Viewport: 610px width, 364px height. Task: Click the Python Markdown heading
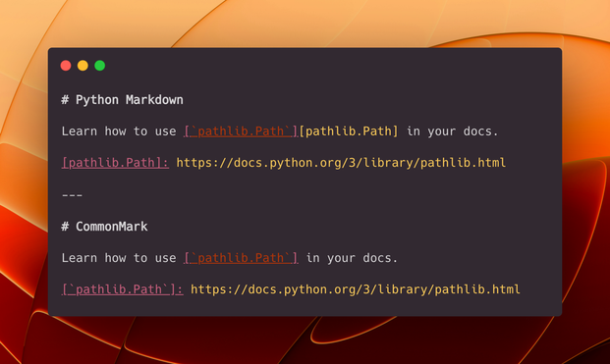[129, 100]
